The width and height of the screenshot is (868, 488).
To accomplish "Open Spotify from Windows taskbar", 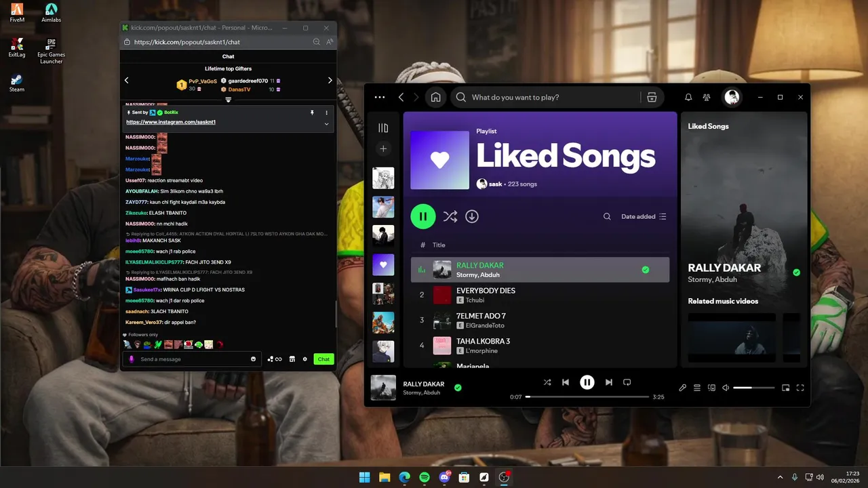I will point(425,477).
